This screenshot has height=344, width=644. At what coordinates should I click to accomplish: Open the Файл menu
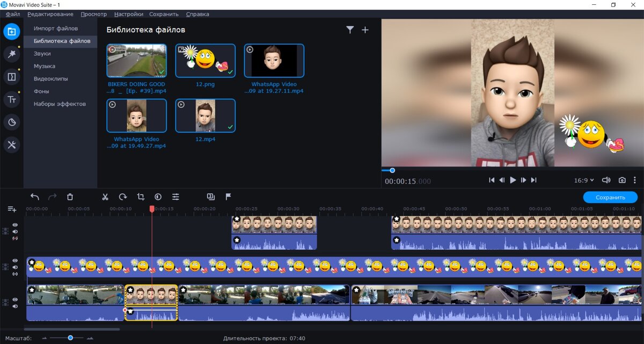pyautogui.click(x=13, y=14)
